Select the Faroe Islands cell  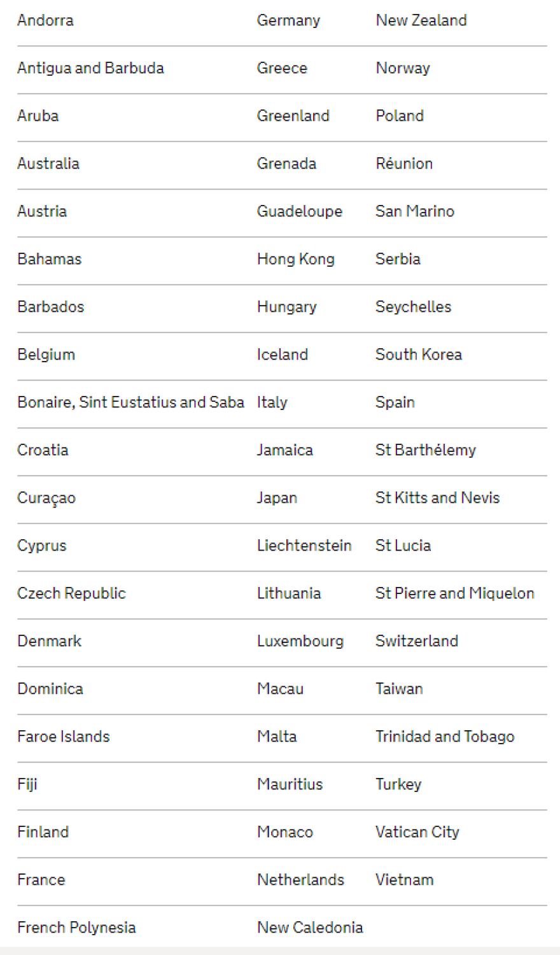click(63, 737)
